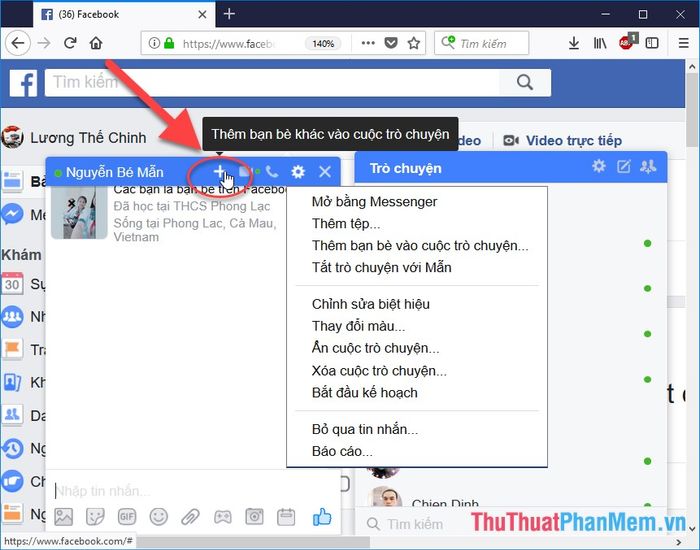Create new group icon in Trò chuyện header
Image resolution: width=700 pixels, height=550 pixels.
coord(648,167)
